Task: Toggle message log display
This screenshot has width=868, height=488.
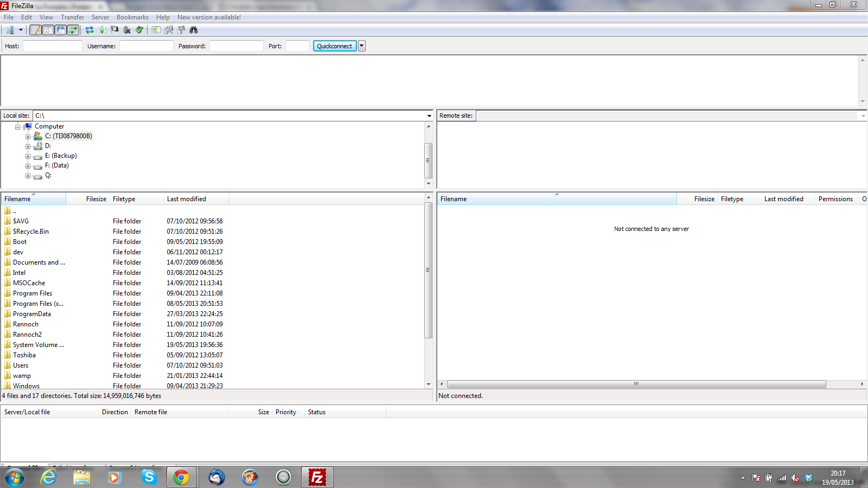Action: tap(35, 30)
